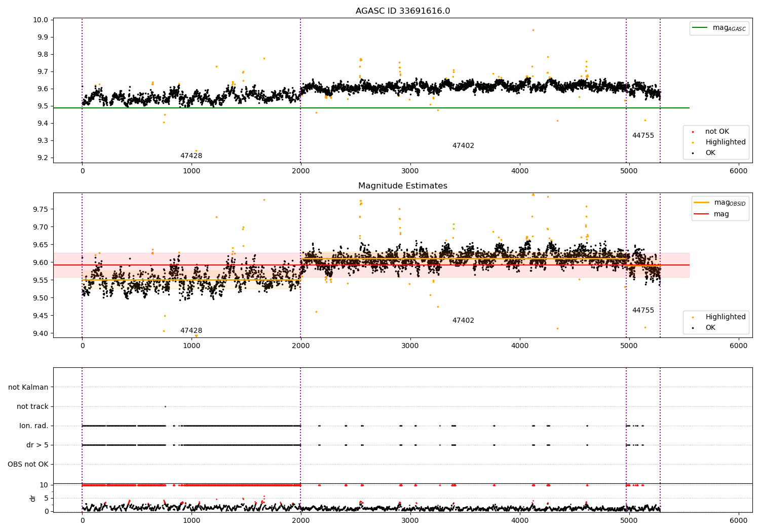This screenshot has height=532, width=760.
Task: Click x-axis tick 4000 under the top panel
Action: [x=519, y=171]
